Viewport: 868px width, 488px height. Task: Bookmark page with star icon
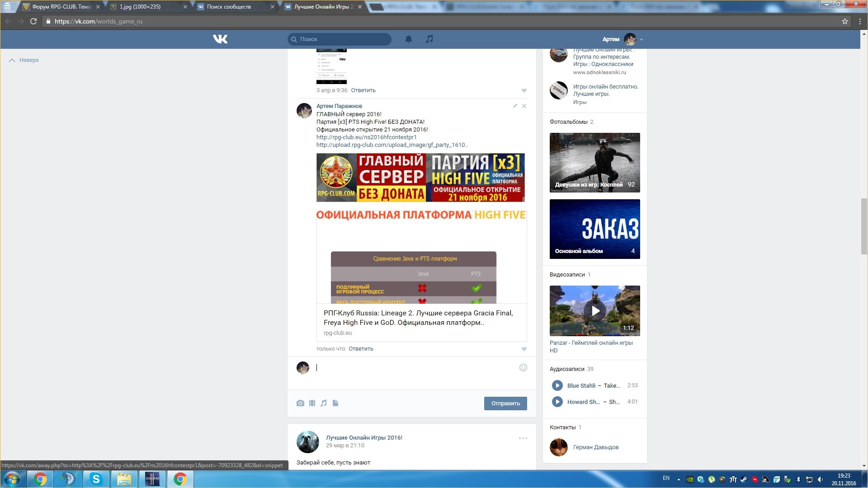coord(844,21)
